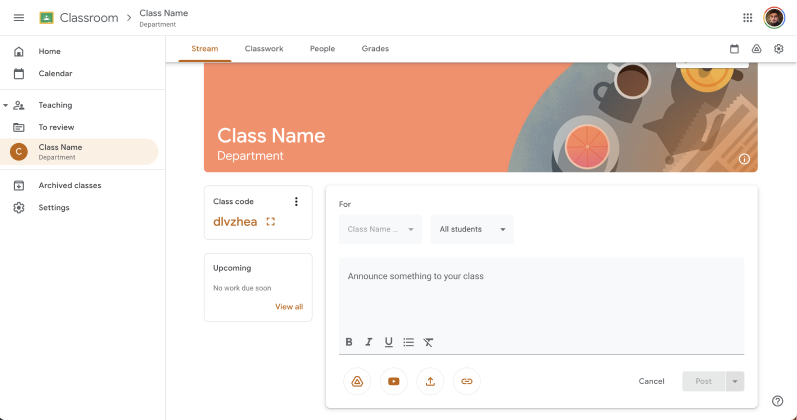The image size is (797, 420).
Task: Click View all upcoming work link
Action: coord(289,307)
